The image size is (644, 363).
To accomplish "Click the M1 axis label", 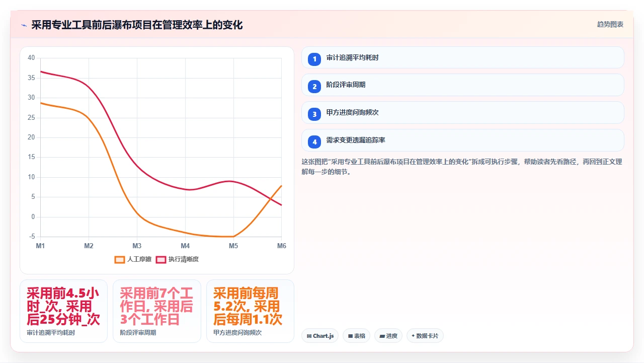I will point(40,246).
